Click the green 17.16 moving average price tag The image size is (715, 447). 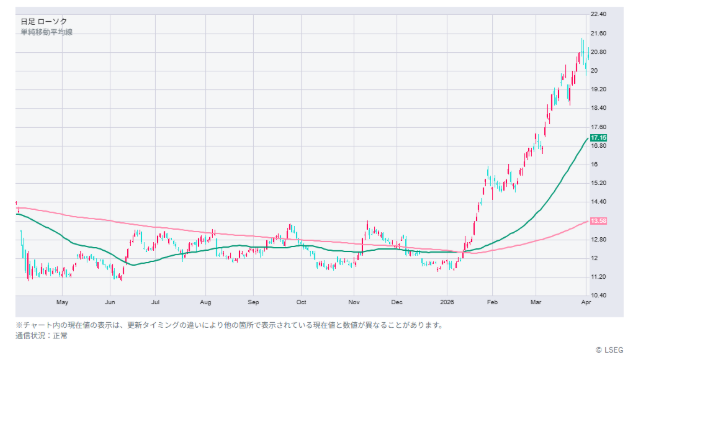tap(599, 137)
